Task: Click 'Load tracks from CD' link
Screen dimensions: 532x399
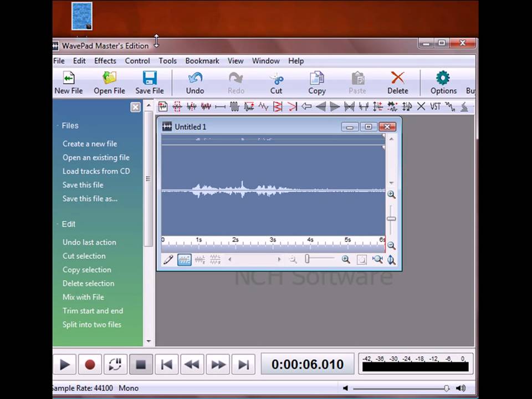Action: [96, 171]
